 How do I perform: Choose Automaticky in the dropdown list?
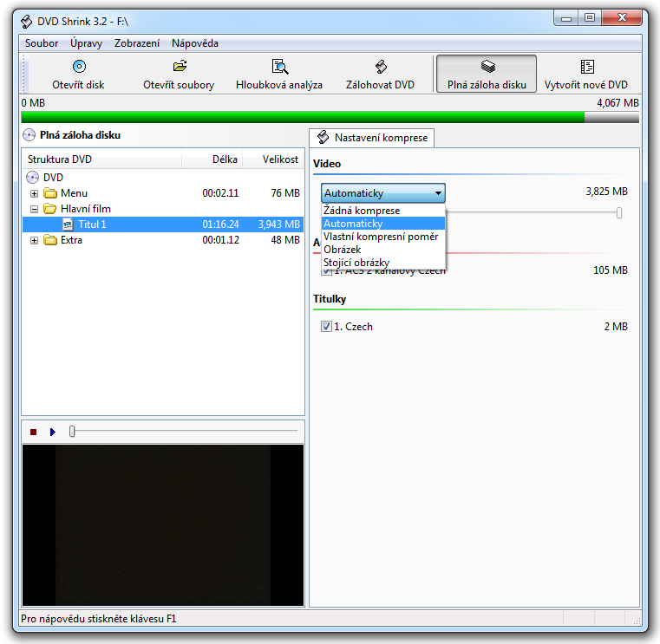383,224
